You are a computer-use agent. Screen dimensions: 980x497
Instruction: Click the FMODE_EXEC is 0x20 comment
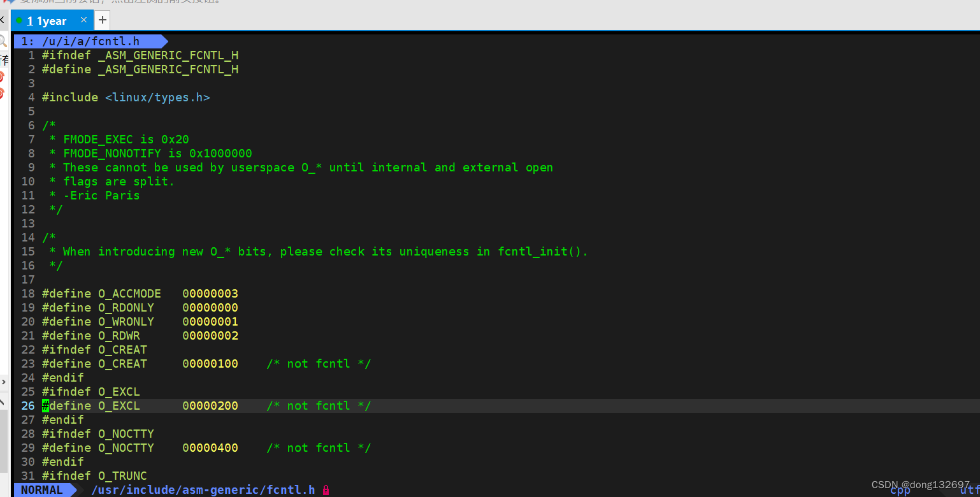126,140
